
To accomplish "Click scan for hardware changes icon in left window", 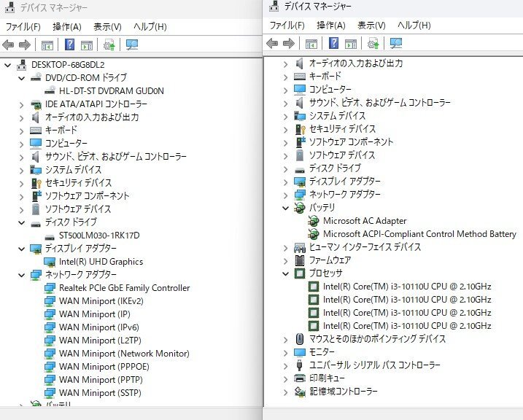I will [132, 44].
